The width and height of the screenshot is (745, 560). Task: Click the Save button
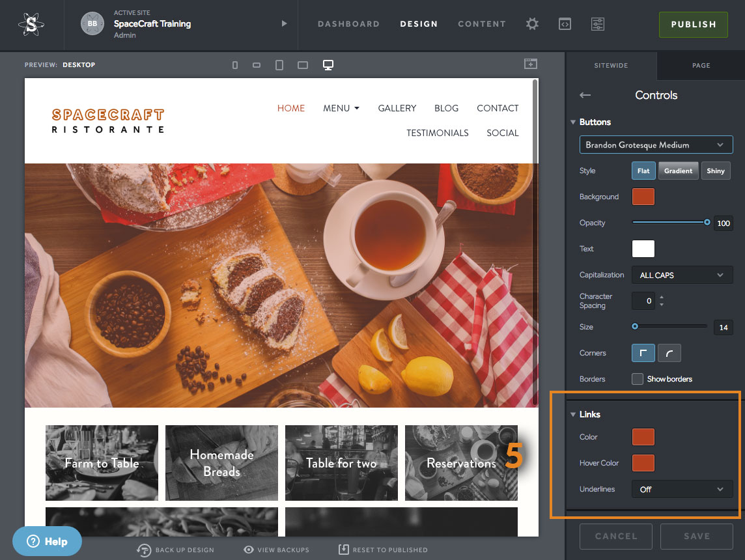(x=697, y=537)
